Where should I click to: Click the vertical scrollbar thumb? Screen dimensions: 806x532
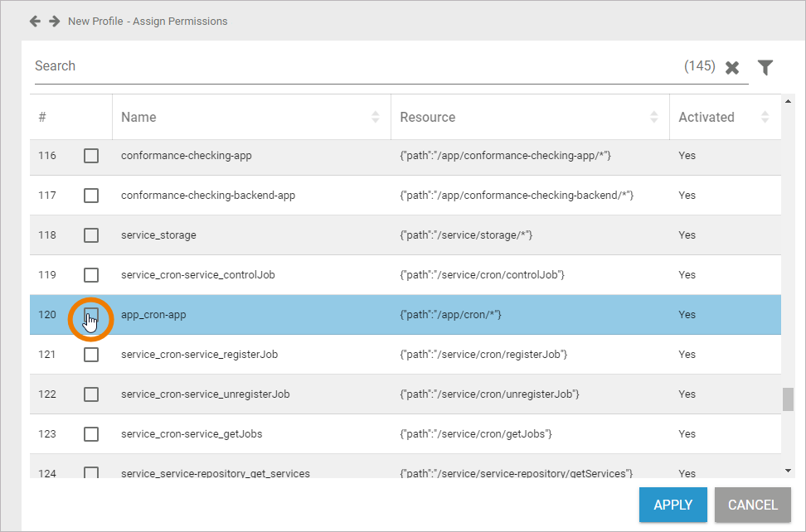(788, 399)
